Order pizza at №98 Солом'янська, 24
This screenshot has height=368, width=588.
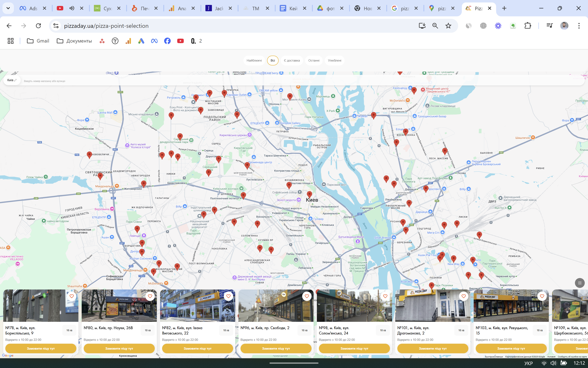pyautogui.click(x=354, y=349)
